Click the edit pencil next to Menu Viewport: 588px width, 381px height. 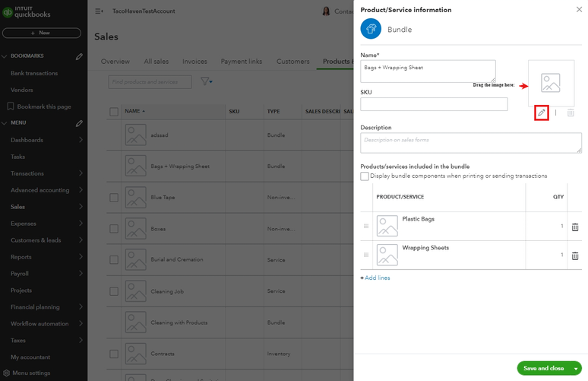[x=79, y=122]
